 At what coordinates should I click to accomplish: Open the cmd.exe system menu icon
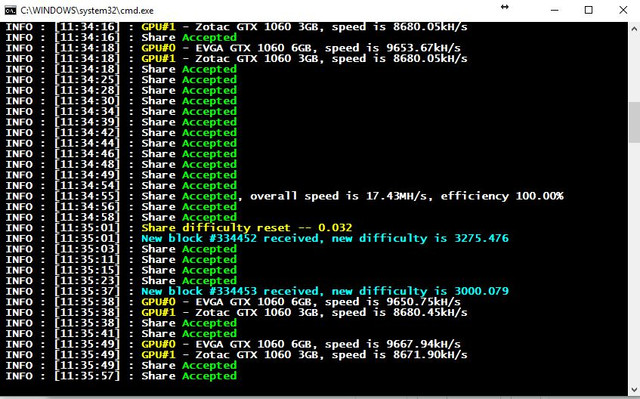point(10,10)
